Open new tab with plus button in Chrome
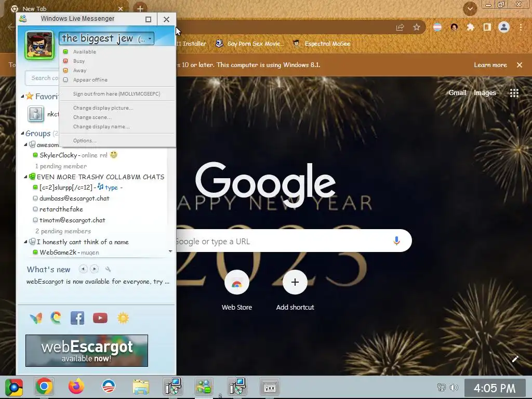This screenshot has width=532, height=399. pyautogui.click(x=140, y=8)
